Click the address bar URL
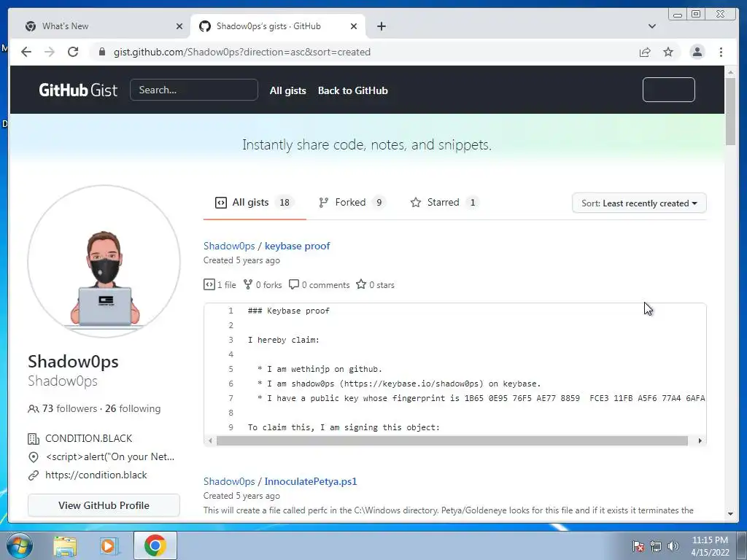Viewport: 747px width, 560px height. [242, 52]
